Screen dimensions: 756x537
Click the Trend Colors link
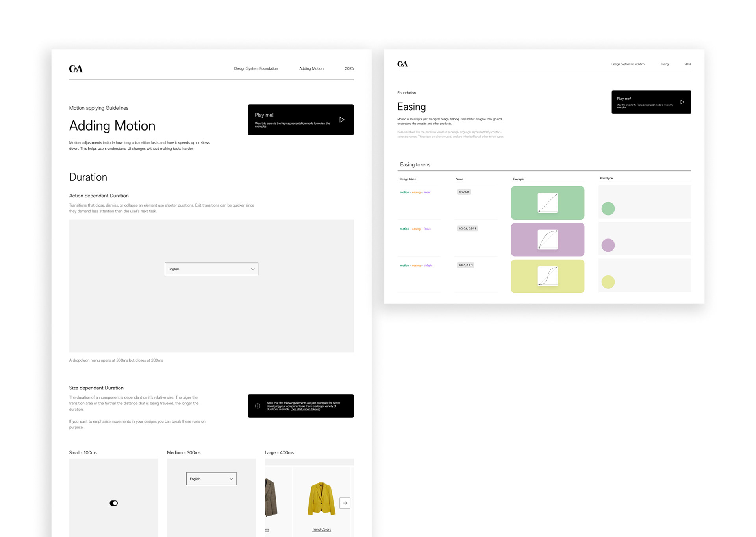pyautogui.click(x=321, y=529)
